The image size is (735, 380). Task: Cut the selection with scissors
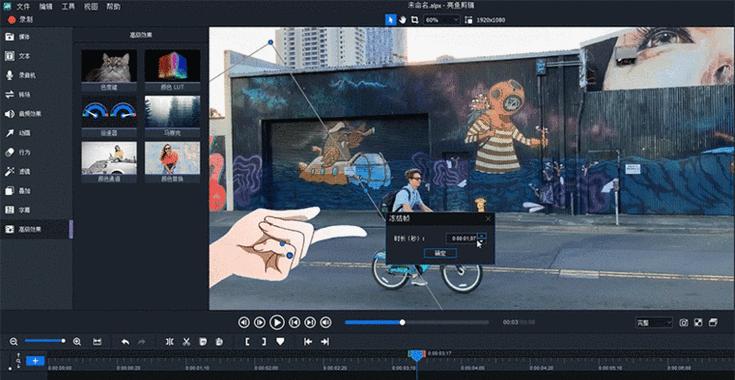(x=186, y=342)
